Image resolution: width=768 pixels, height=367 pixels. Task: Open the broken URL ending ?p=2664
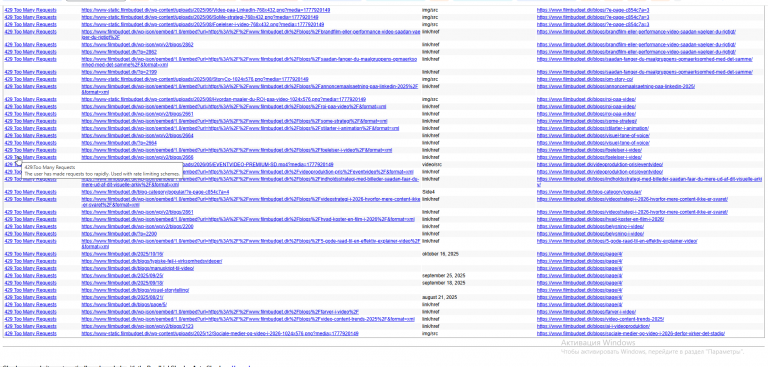pyautogui.click(x=119, y=143)
